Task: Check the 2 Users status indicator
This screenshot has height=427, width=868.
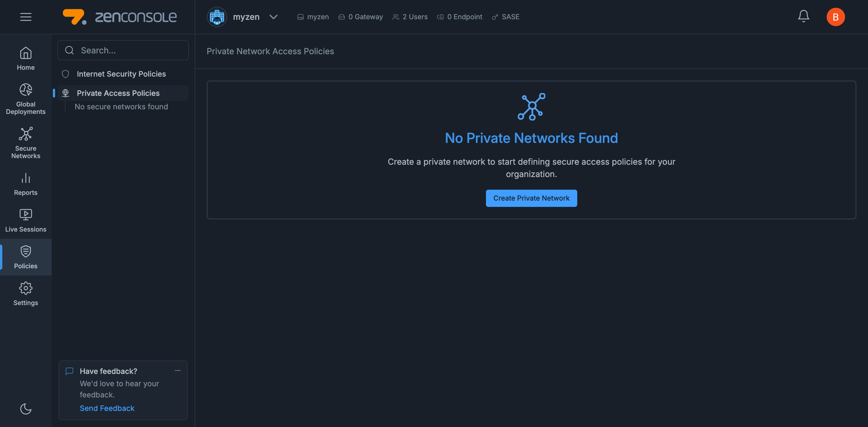Action: pos(410,17)
